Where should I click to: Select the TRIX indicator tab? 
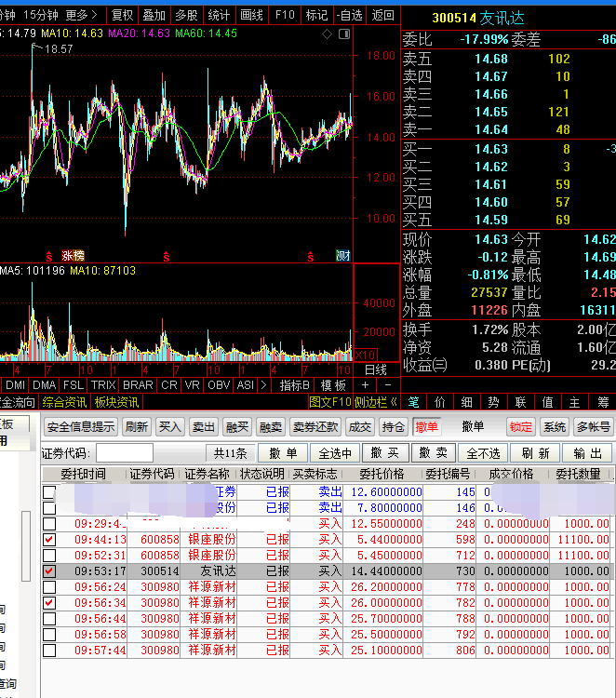click(x=103, y=385)
